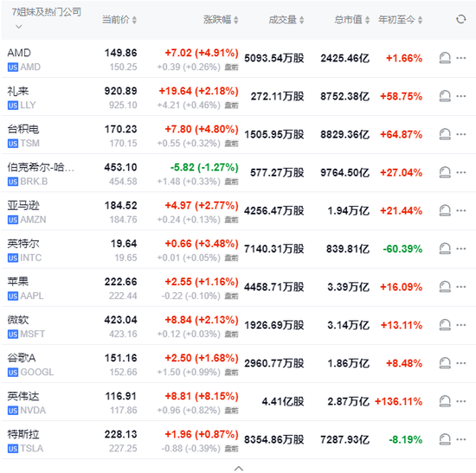This screenshot has width=476, height=473.
Task: Open more options for AMZN row
Action: (x=460, y=211)
